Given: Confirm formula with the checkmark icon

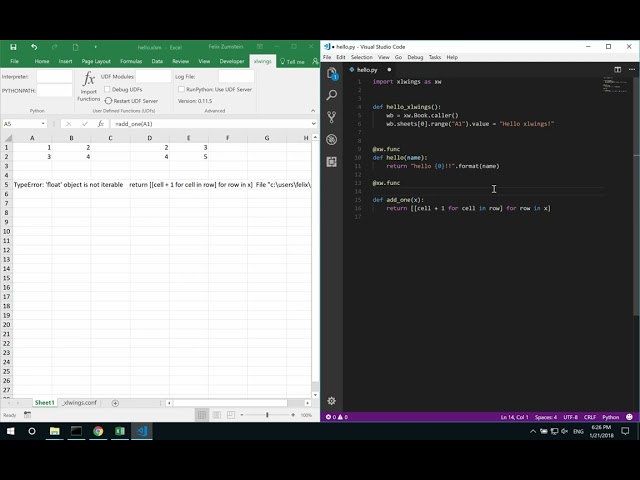Looking at the screenshot, I should [85, 124].
